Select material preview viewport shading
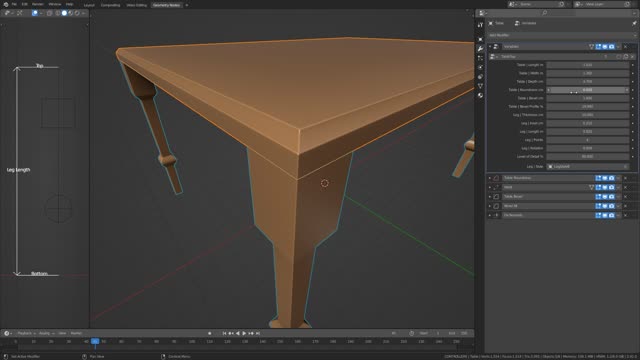This screenshot has width=640, height=360. 71,13
